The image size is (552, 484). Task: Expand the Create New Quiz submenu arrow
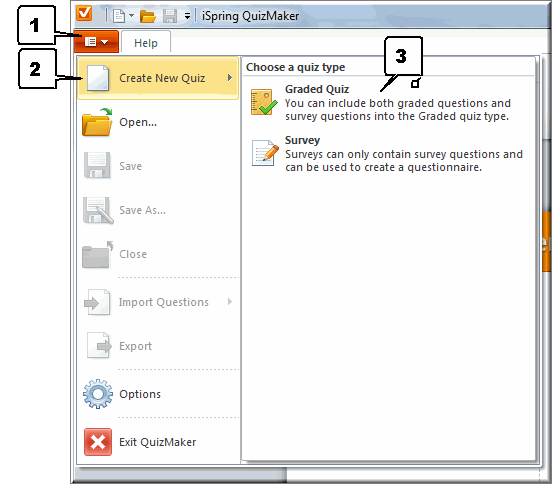click(x=230, y=77)
